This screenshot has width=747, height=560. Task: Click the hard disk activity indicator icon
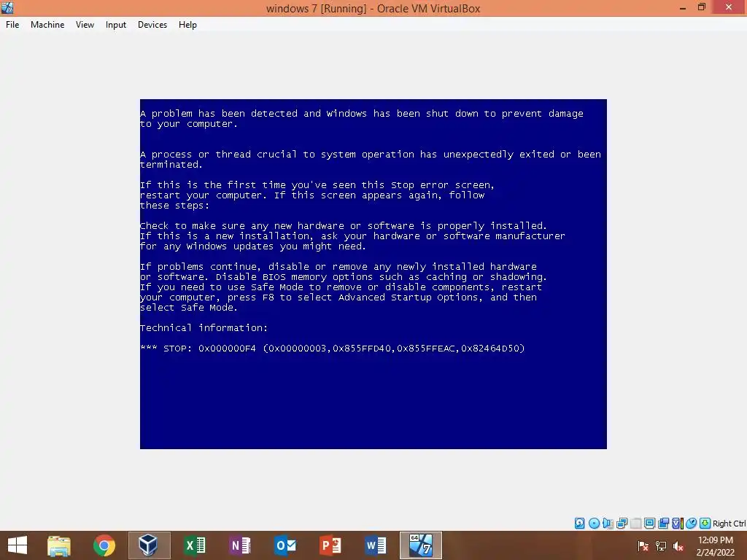pos(580,524)
